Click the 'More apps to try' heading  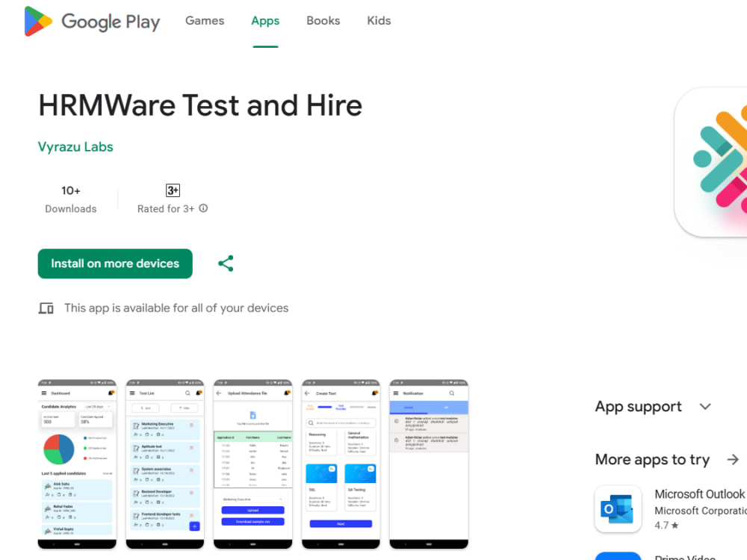pos(652,459)
